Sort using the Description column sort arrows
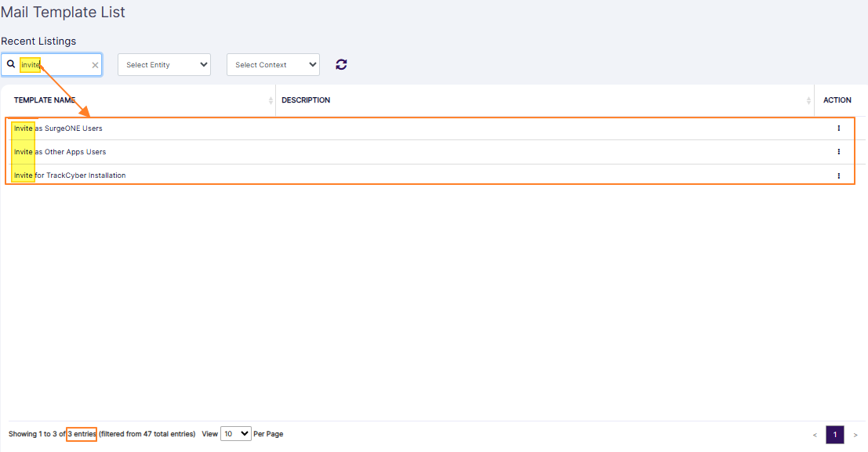This screenshot has height=452, width=868. pos(808,99)
